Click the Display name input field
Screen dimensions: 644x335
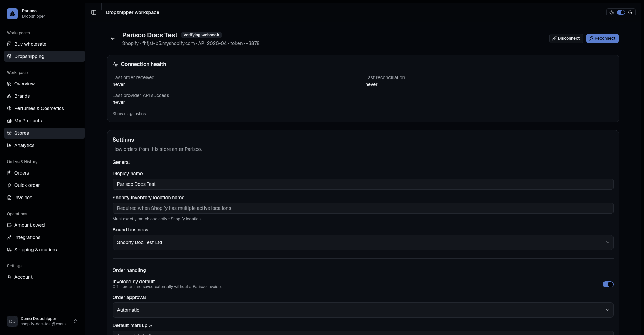[363, 184]
